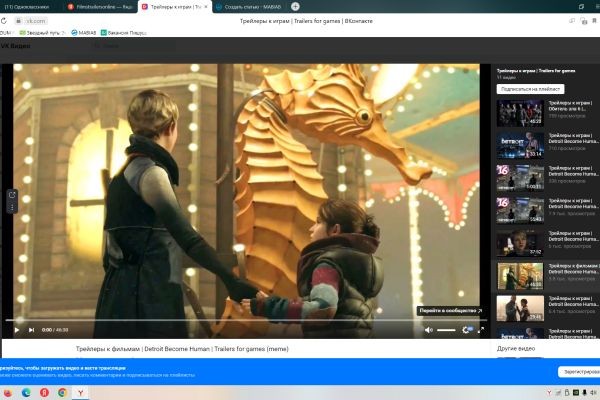600x400 pixels.
Task: Seek along the video progress bar
Action: point(246,320)
